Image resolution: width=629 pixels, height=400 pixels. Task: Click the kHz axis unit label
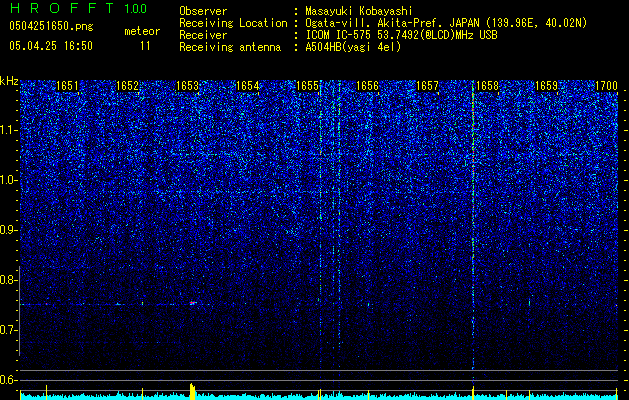[x=9, y=81]
